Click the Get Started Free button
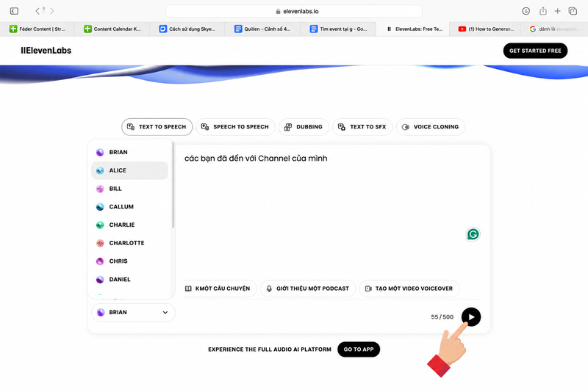The height and width of the screenshot is (392, 588). 535,51
